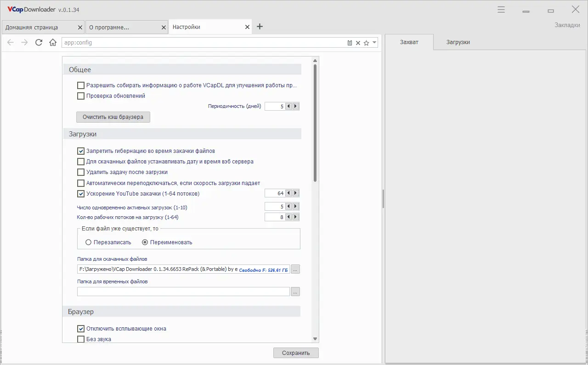The height and width of the screenshot is (365, 588).
Task: Browse for the temporary files folder
Action: (295, 292)
